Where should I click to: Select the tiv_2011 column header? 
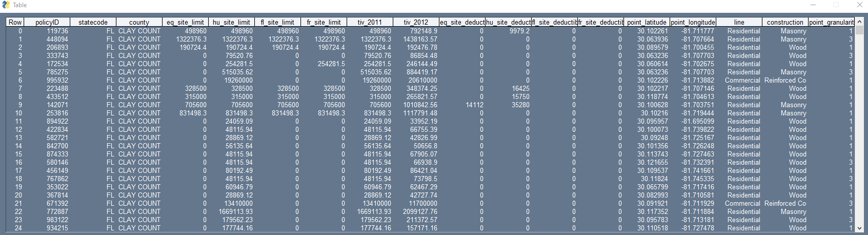(x=370, y=22)
